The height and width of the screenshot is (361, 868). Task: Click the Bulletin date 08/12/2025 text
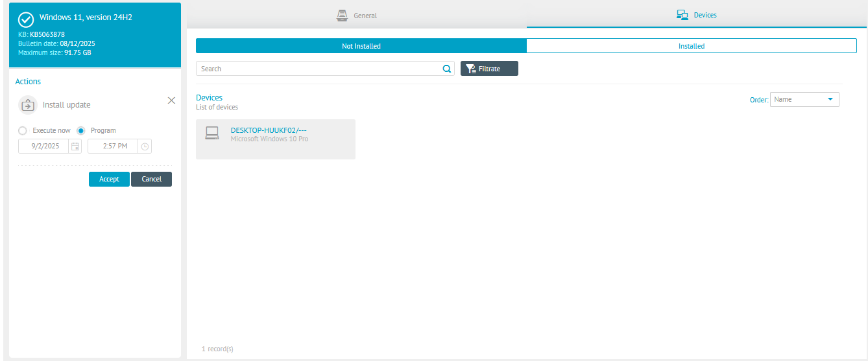[x=56, y=43]
